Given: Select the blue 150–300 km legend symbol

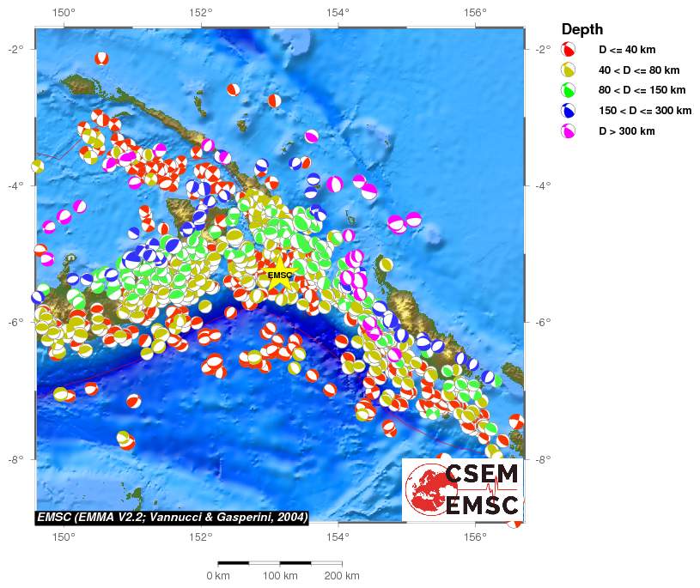Looking at the screenshot, I should (568, 111).
